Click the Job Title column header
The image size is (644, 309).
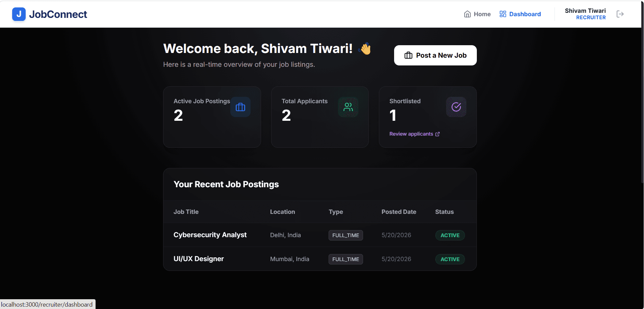186,212
